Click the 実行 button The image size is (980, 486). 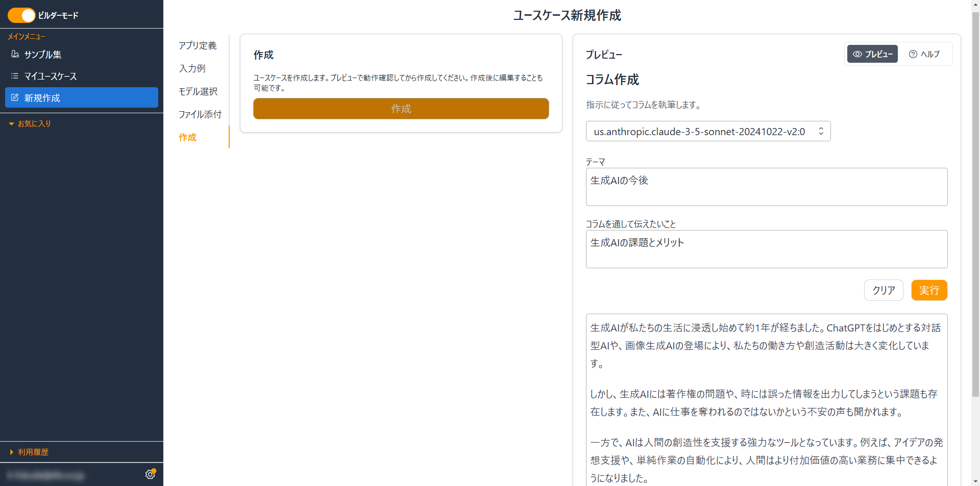(x=929, y=290)
